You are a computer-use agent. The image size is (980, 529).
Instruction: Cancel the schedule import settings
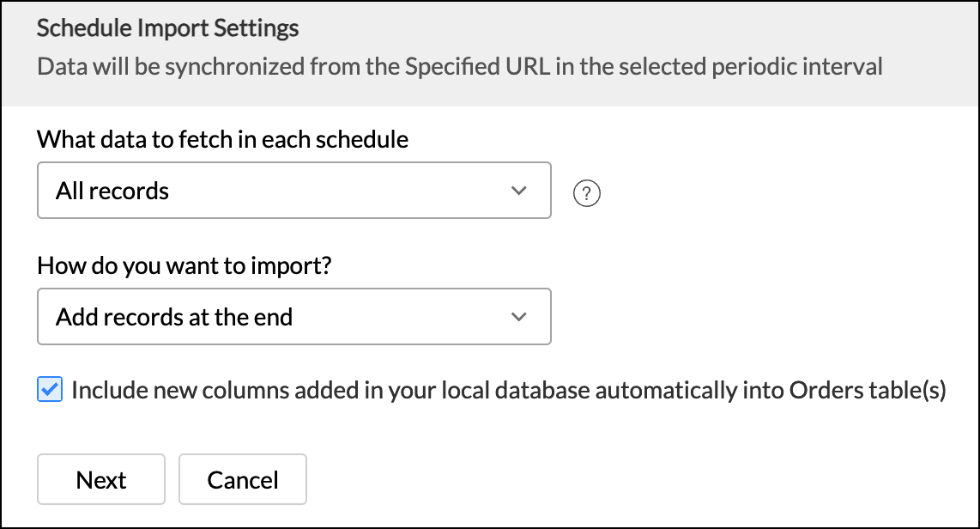coord(243,479)
